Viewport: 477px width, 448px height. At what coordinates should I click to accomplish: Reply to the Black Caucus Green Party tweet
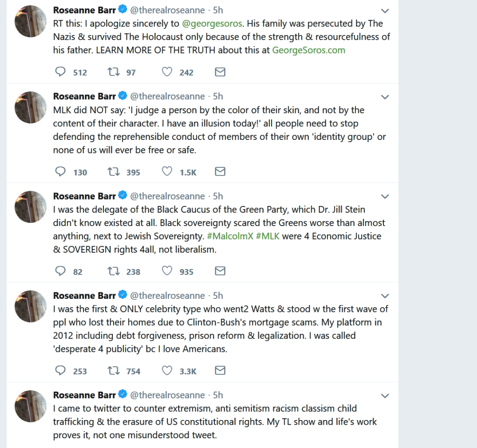click(61, 271)
